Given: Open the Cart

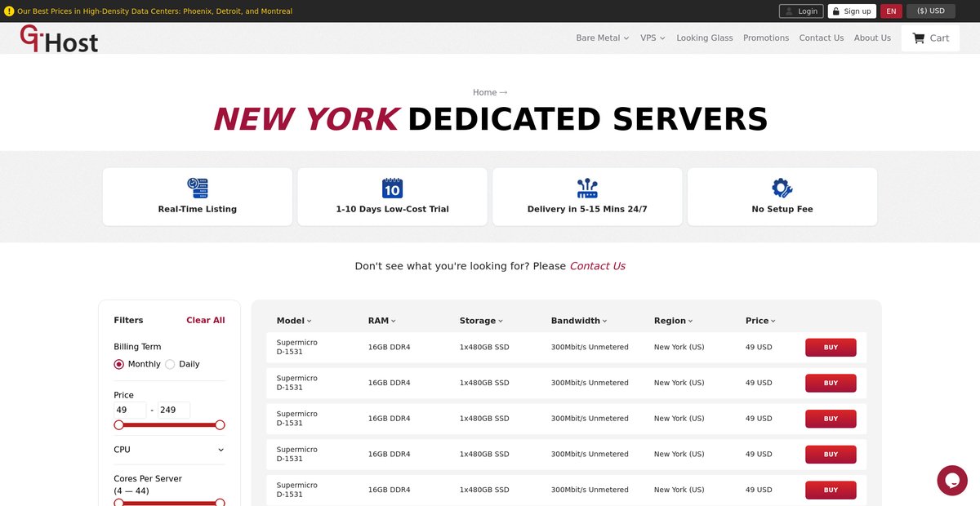Looking at the screenshot, I should coord(930,38).
